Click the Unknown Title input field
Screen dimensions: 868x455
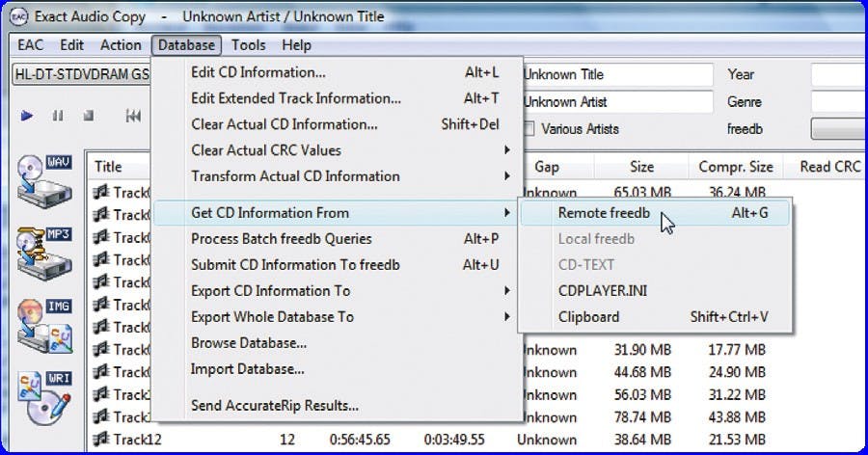(x=616, y=75)
